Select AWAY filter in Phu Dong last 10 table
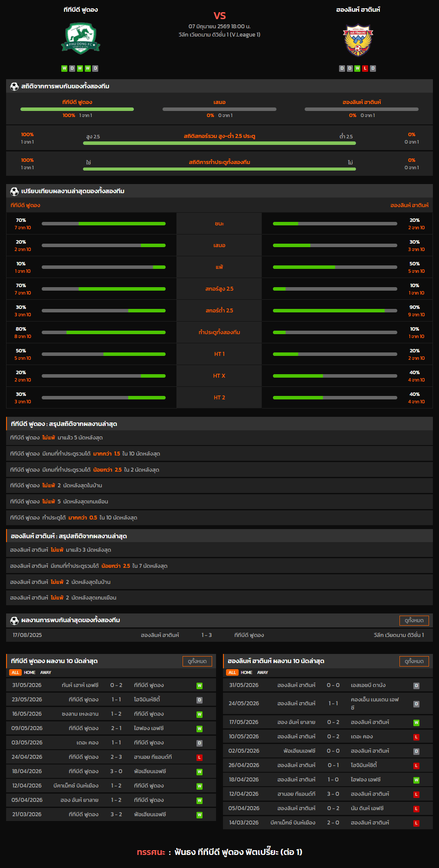 (46, 673)
